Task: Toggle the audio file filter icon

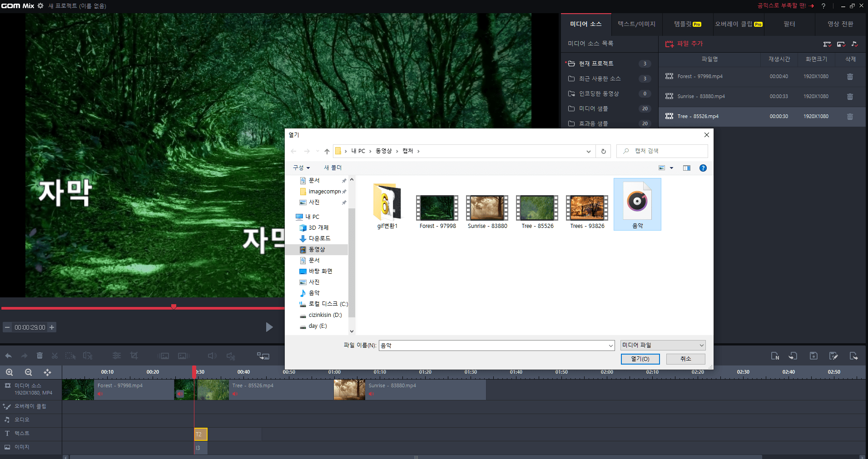Action: [x=855, y=44]
